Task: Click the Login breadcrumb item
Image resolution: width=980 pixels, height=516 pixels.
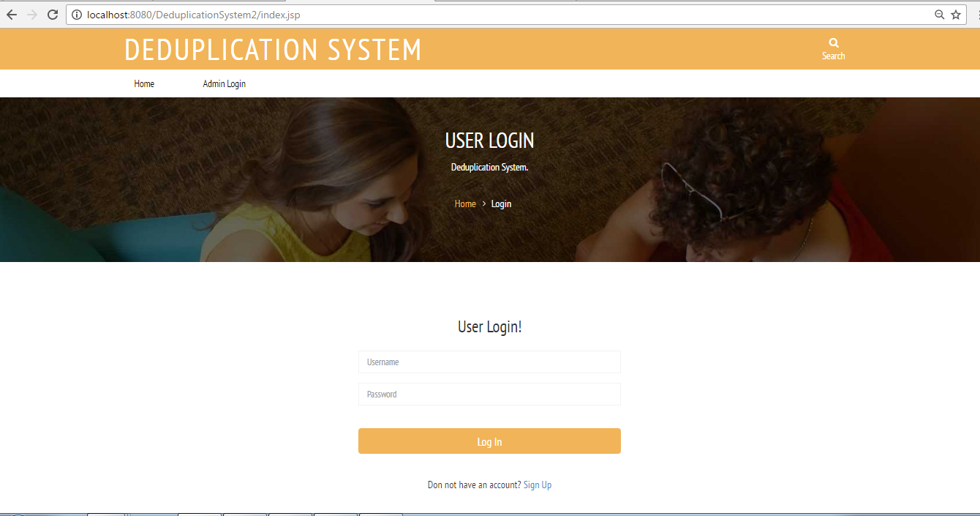Action: click(x=501, y=204)
